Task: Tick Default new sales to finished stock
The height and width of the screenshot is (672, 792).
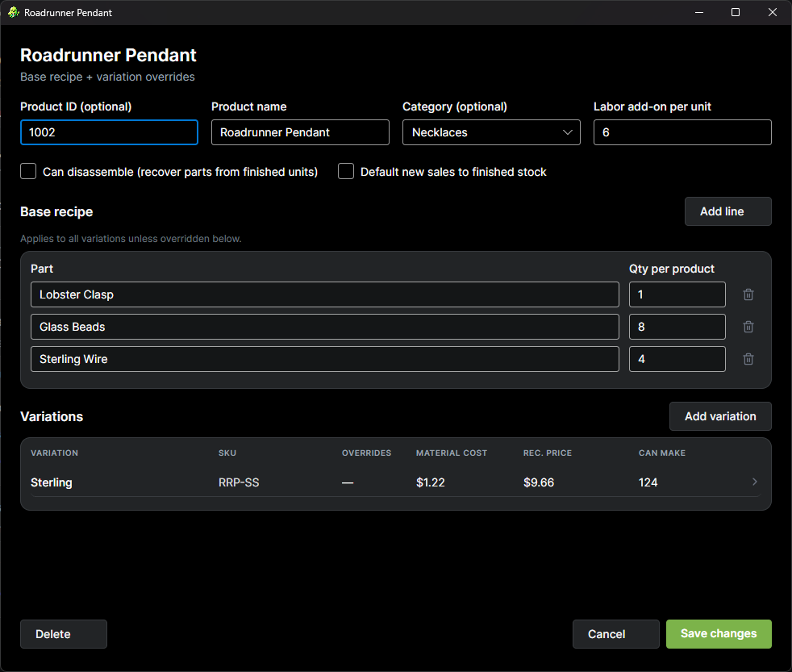Action: click(346, 171)
